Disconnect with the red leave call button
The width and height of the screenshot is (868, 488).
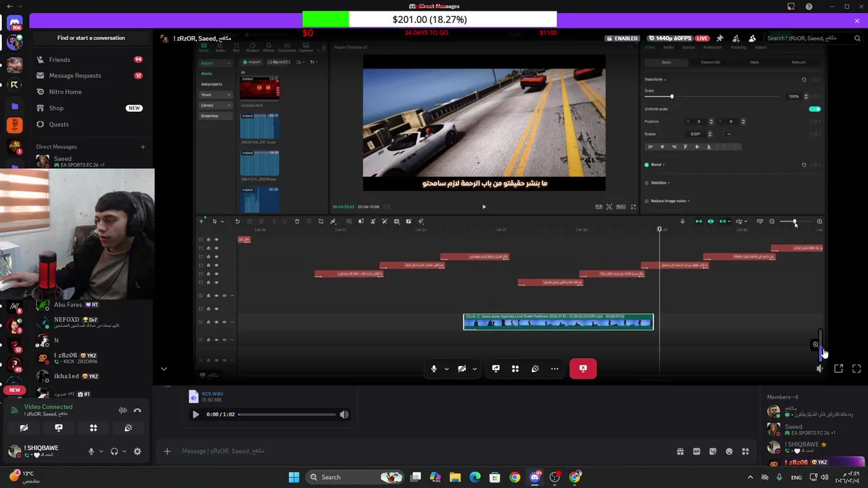pos(583,369)
